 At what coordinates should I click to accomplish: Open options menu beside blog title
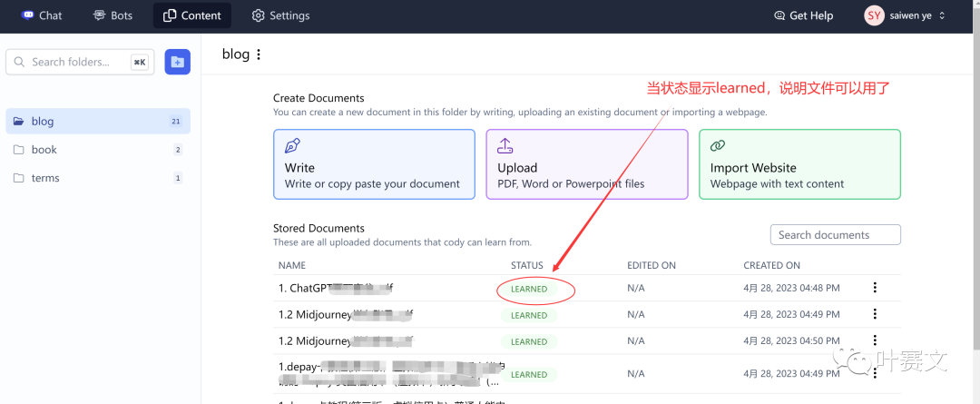click(259, 54)
